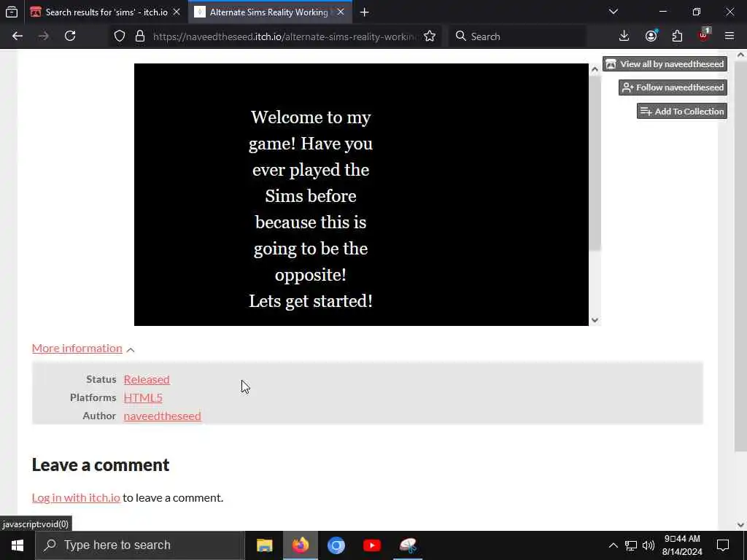This screenshot has height=560, width=747.
Task: Open the naveedtheseed author link
Action: (x=163, y=416)
